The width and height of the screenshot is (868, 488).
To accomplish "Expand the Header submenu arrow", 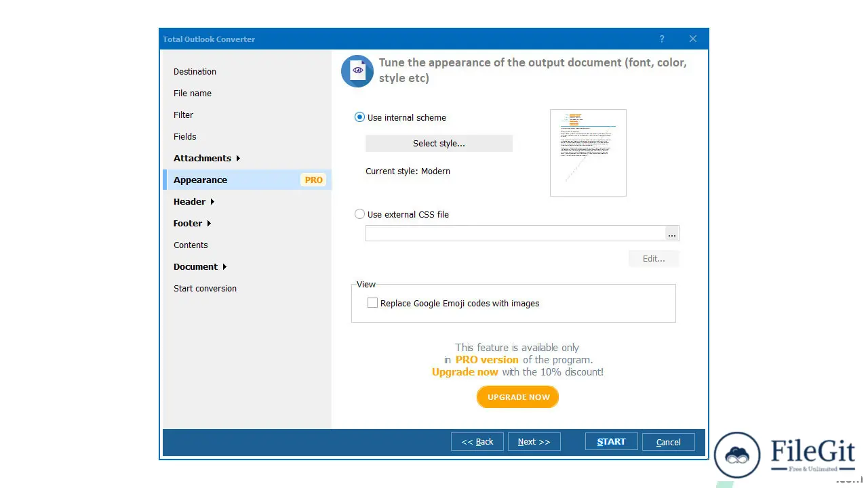I will coord(212,202).
